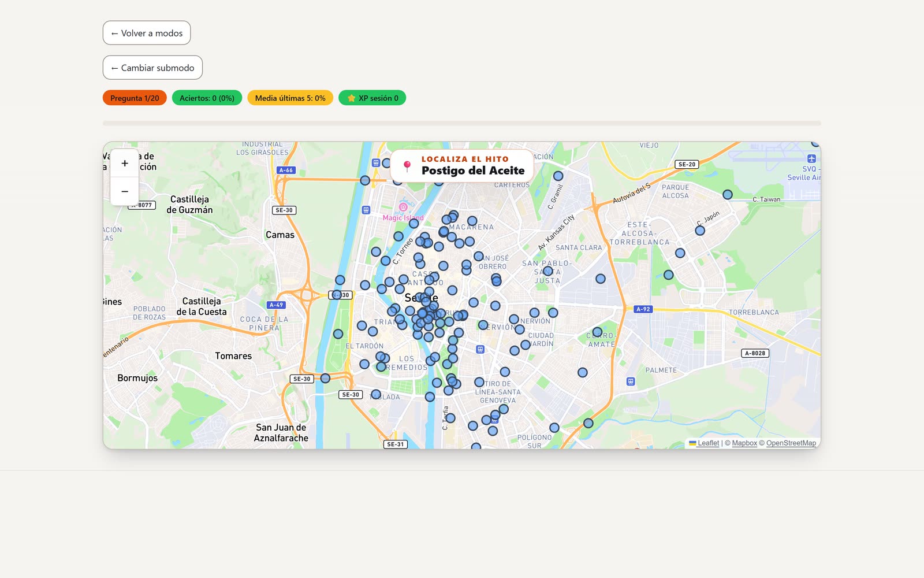Screen dimensions: 924x578
Task: Select the marker on San Pablo-Santa Justa label
Action: pyautogui.click(x=548, y=271)
